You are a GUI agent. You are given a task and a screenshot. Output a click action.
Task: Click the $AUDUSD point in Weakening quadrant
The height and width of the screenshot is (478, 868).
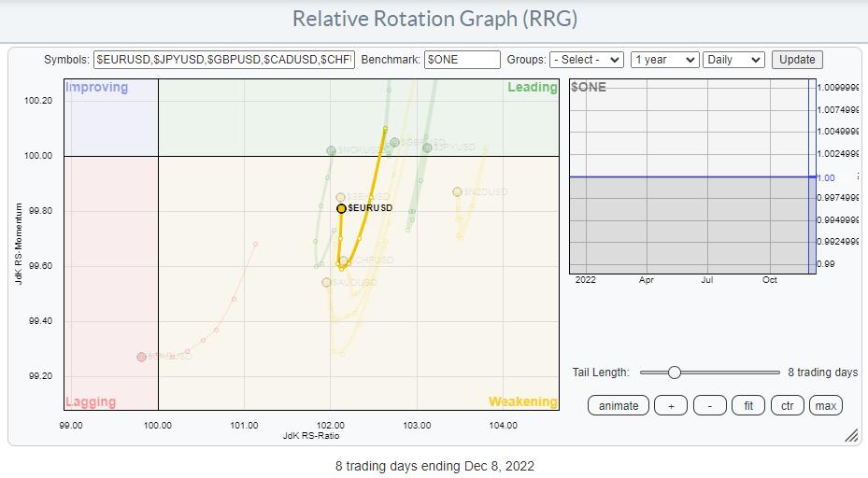(326, 282)
